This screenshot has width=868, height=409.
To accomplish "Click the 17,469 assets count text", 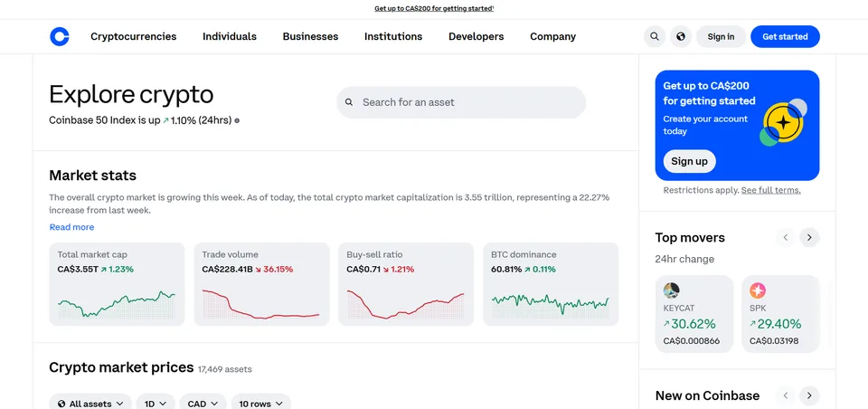I will click(225, 369).
